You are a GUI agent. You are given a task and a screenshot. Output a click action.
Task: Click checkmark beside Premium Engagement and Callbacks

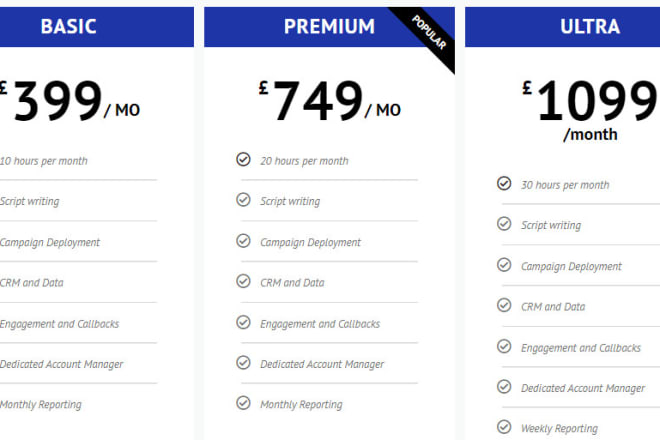pyautogui.click(x=243, y=322)
